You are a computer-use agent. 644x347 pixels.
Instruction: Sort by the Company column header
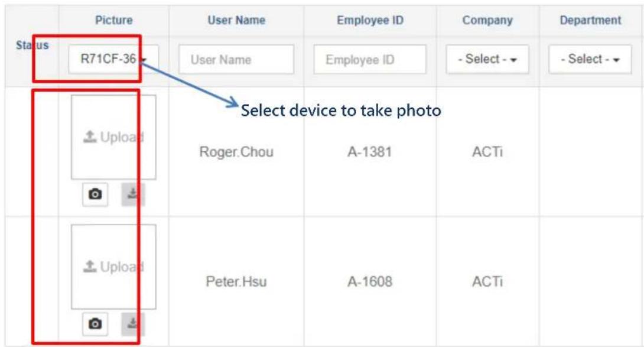coord(487,20)
